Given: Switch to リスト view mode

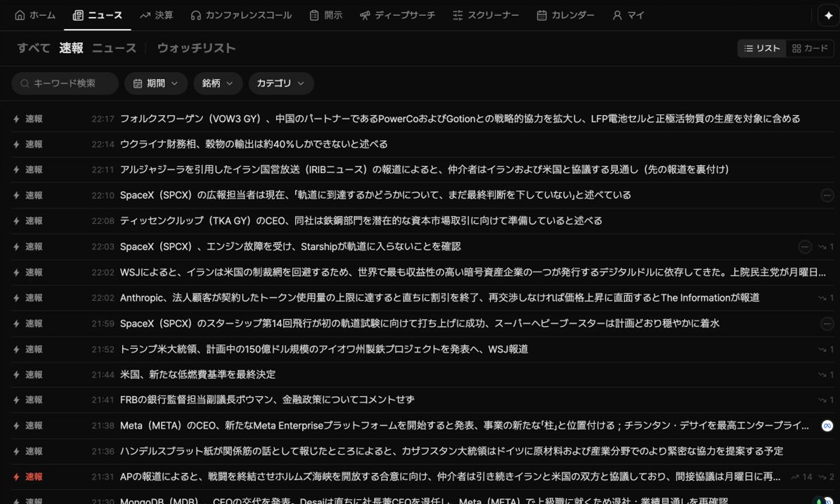Looking at the screenshot, I should [x=762, y=49].
